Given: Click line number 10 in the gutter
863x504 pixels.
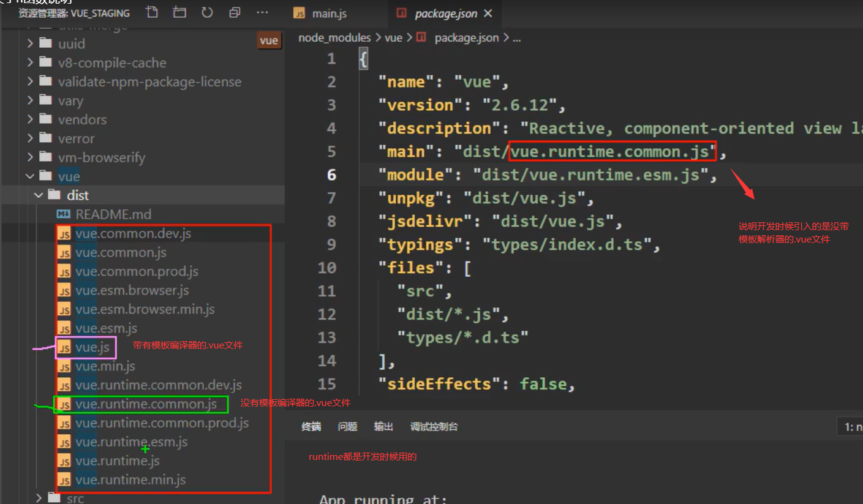Looking at the screenshot, I should point(327,268).
